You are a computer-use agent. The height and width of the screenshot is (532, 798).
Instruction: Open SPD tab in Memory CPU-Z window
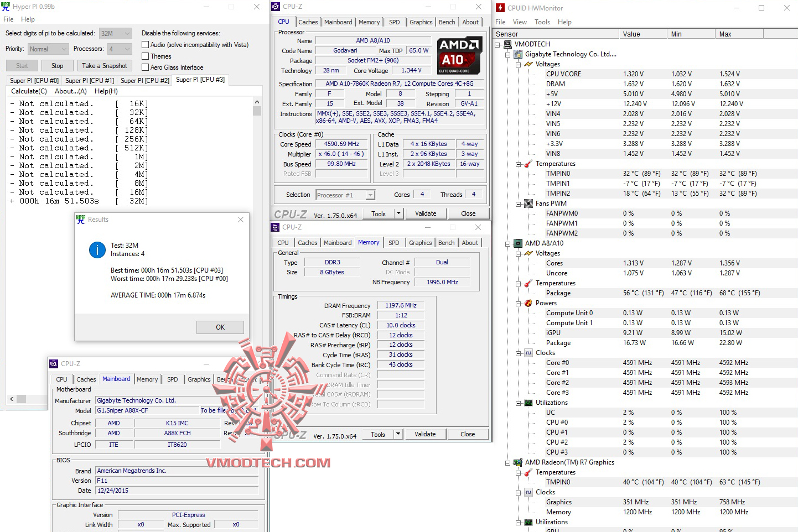pos(394,243)
